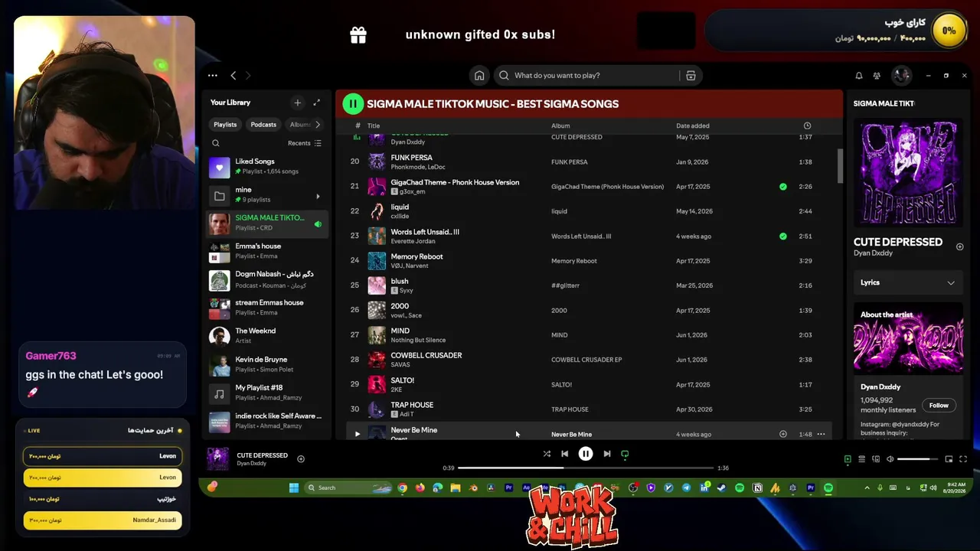Add Never Be Mine to Liked Songs

pyautogui.click(x=782, y=434)
